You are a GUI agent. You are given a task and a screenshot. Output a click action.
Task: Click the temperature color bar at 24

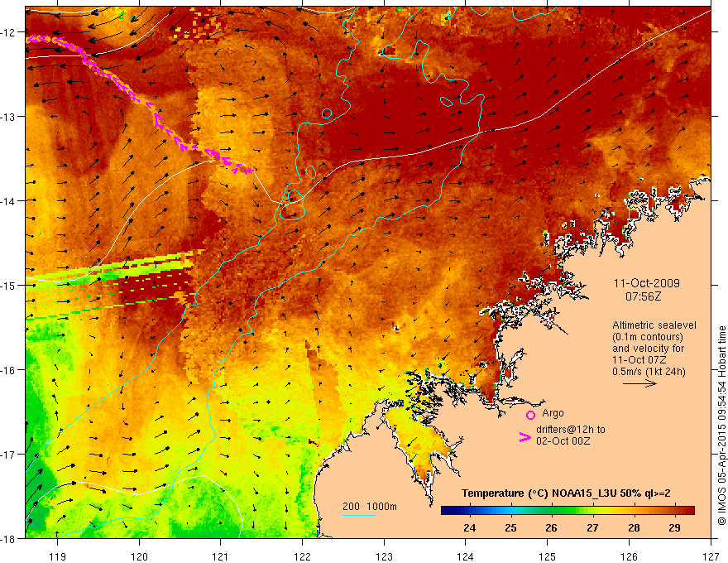click(x=470, y=511)
